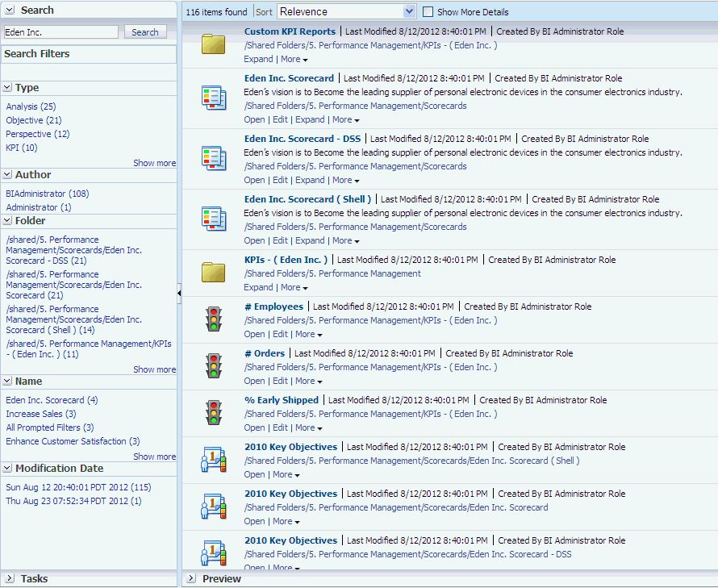Collapse the Type filter section
Viewport: 718px width, 588px height.
tap(7, 87)
